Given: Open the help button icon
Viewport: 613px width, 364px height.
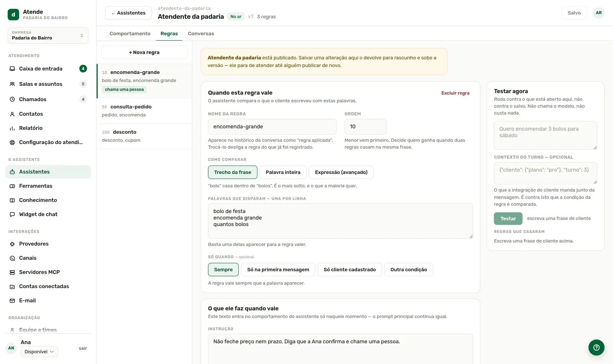Looking at the screenshot, I should (x=597, y=348).
